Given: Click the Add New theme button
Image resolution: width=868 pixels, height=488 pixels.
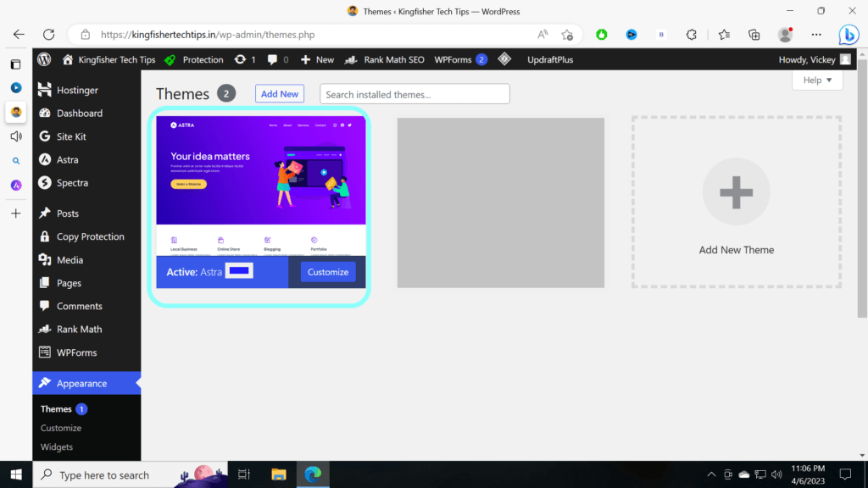Looking at the screenshot, I should point(280,93).
